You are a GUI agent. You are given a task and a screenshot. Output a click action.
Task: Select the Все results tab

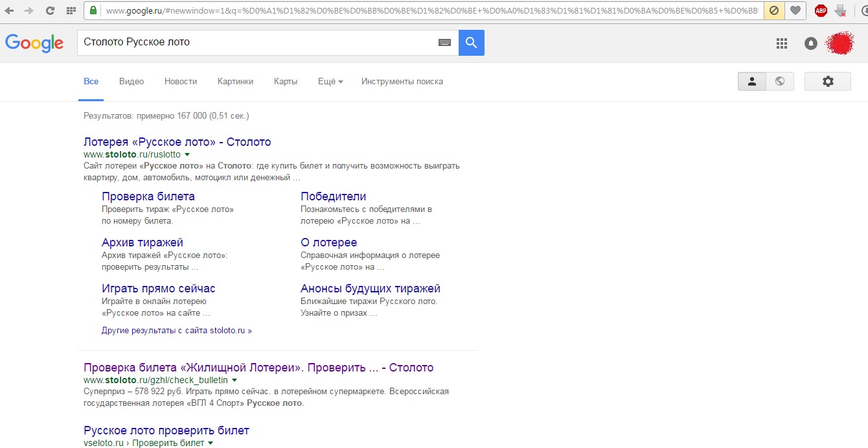click(x=91, y=82)
